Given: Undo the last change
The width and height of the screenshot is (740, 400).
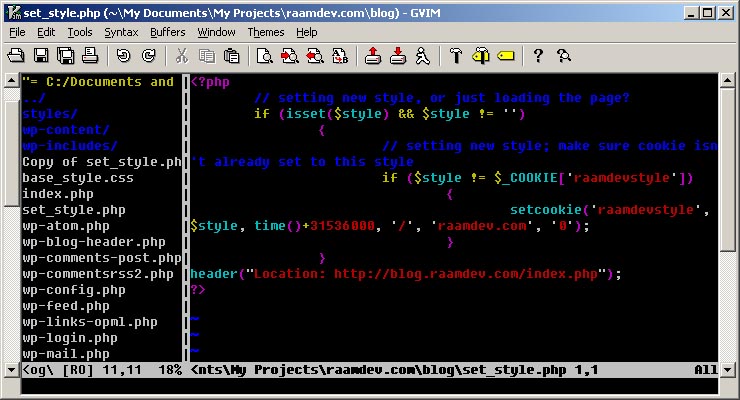Looking at the screenshot, I should click(x=124, y=56).
